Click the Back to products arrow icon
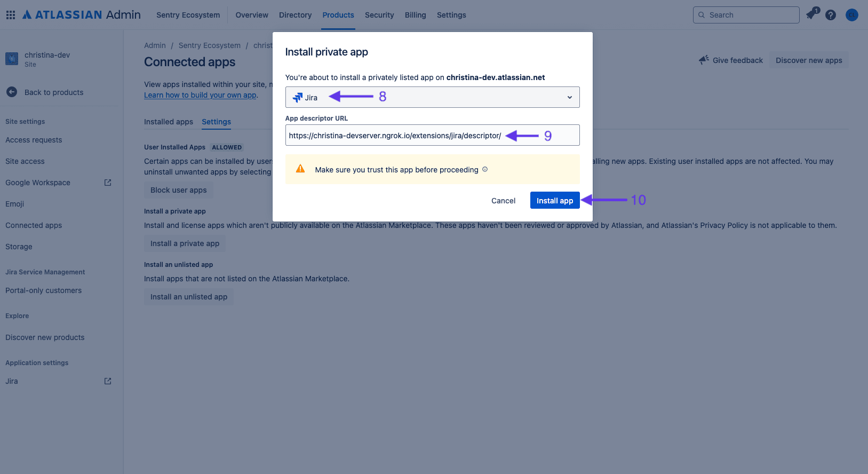This screenshot has width=868, height=474. pos(12,92)
